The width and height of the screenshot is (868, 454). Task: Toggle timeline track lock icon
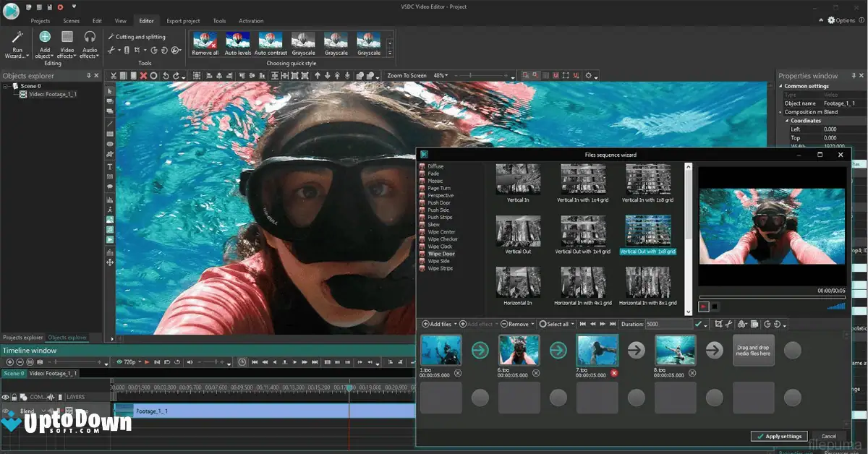coord(14,396)
